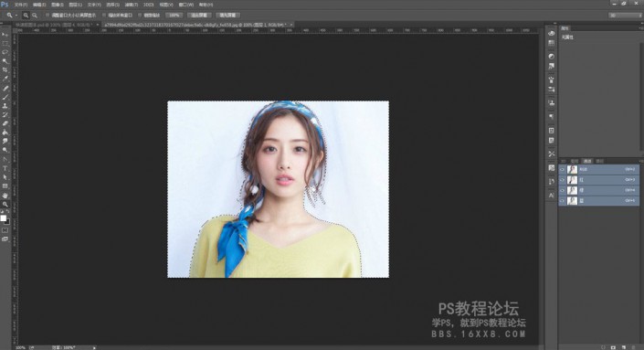Select the Eraser tool
The image size is (644, 350).
coord(5,123)
